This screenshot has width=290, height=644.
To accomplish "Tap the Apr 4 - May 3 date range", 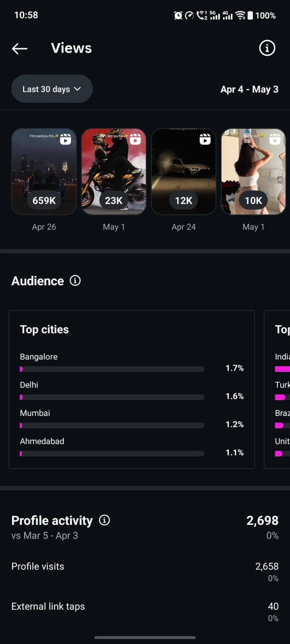I will (249, 89).
